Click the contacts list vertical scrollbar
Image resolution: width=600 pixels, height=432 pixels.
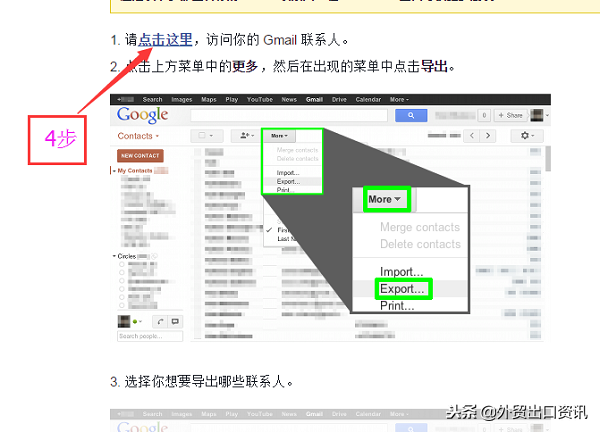(x=548, y=159)
